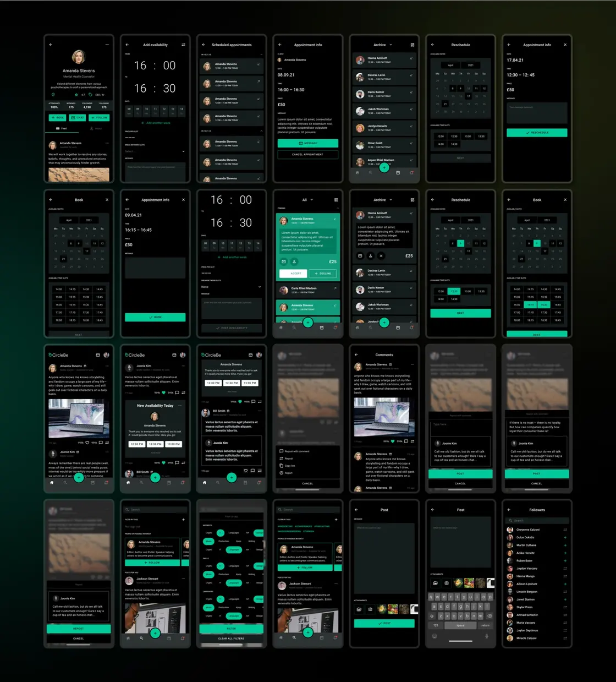Toggle follow for Dulce Dokidis in Followers

pyautogui.click(x=565, y=537)
